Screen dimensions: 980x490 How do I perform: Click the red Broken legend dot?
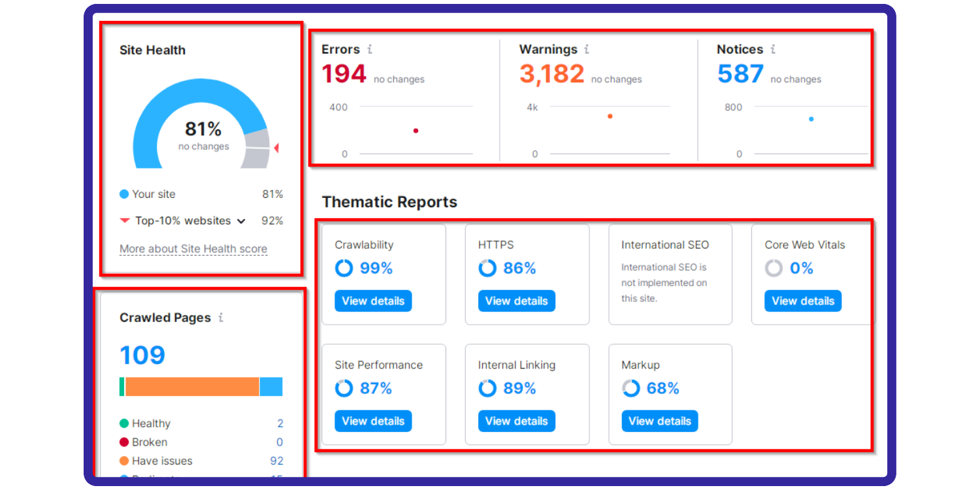pos(124,442)
